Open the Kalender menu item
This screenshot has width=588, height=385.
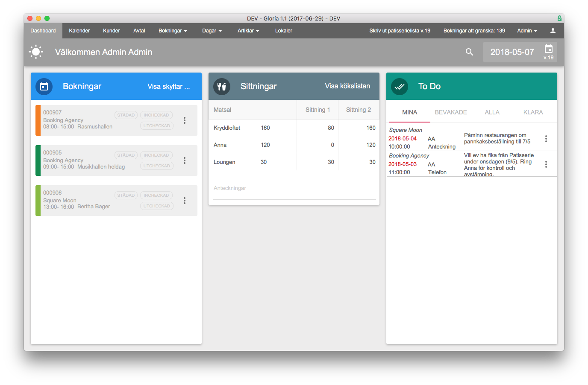(79, 31)
